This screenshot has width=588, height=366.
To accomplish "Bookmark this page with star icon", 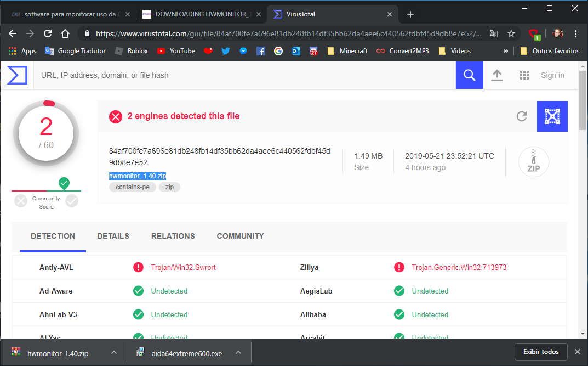I will click(511, 34).
